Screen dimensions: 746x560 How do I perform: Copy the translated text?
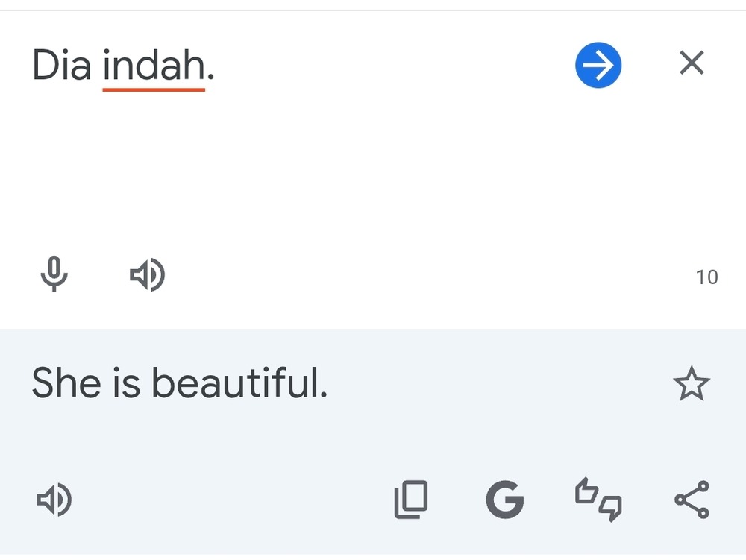pos(410,500)
